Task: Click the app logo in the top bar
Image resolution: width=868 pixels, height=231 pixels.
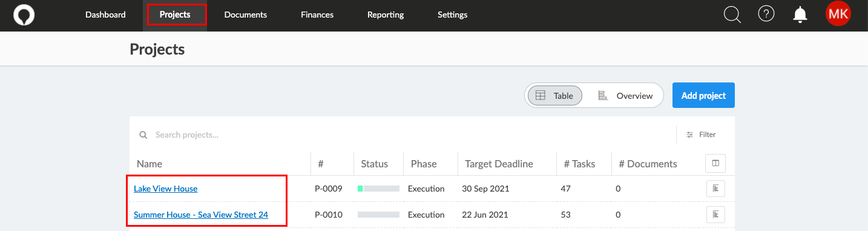Action: pyautogui.click(x=24, y=15)
